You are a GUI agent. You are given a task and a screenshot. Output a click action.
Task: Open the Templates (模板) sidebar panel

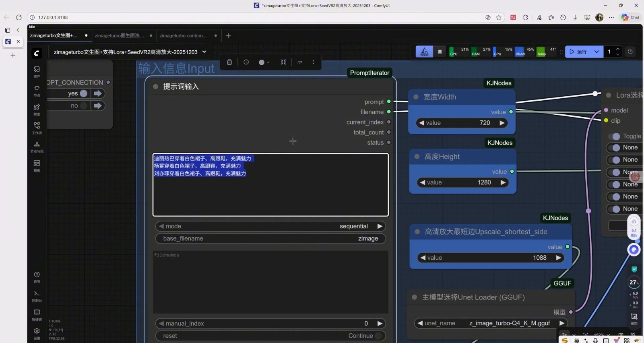click(37, 165)
